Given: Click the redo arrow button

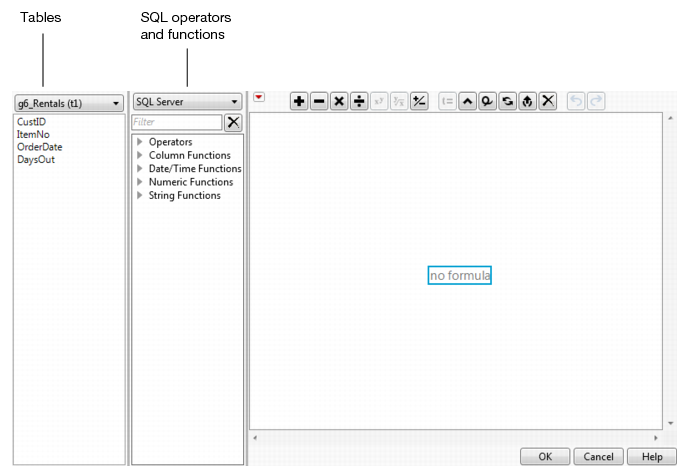Looking at the screenshot, I should pos(596,101).
